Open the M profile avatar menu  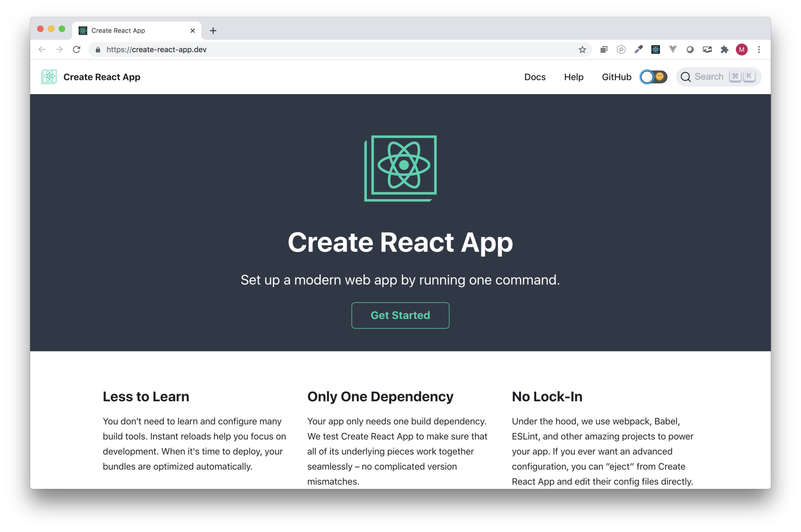click(x=741, y=50)
